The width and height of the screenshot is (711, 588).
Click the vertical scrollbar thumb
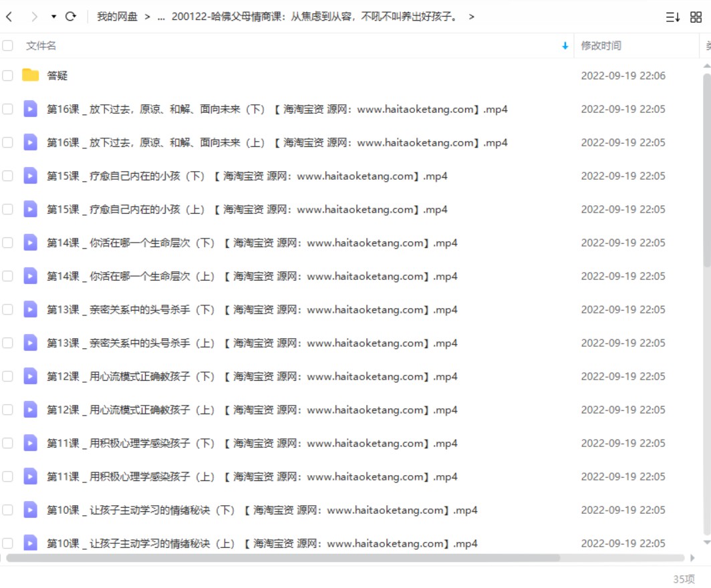(x=707, y=170)
